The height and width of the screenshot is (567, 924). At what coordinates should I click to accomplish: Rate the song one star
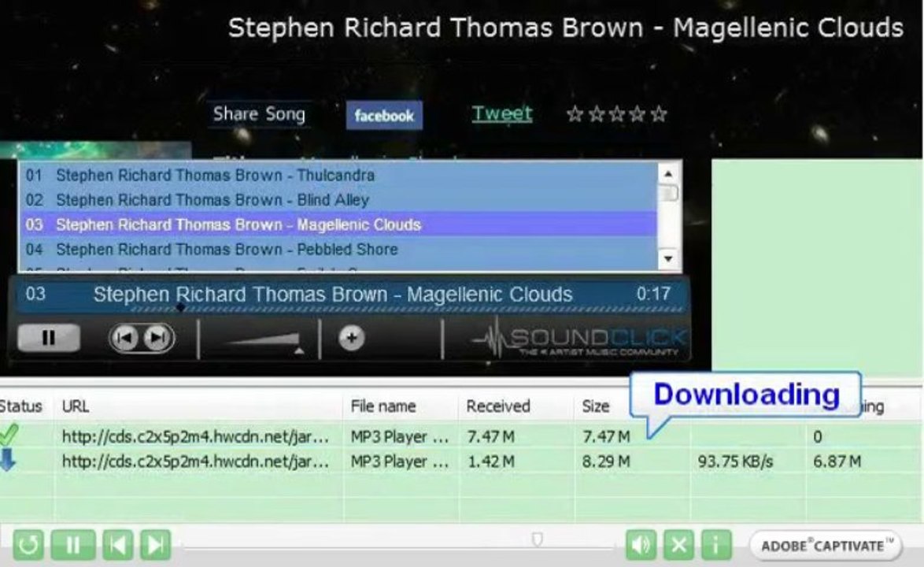[575, 113]
